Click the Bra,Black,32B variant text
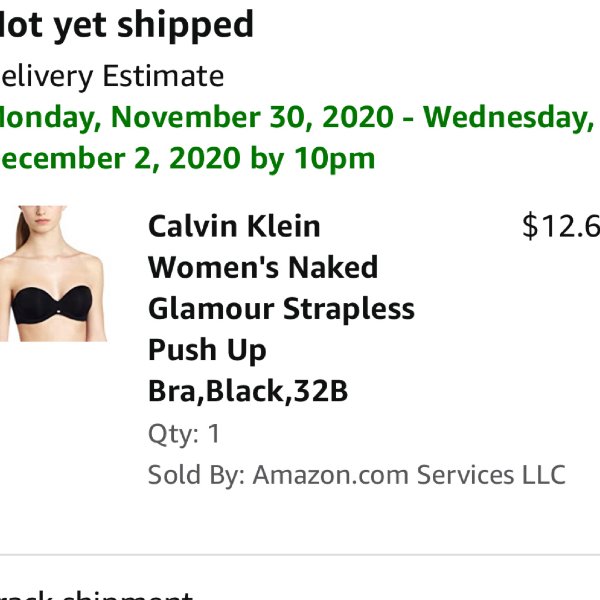The width and height of the screenshot is (600, 600). click(248, 391)
